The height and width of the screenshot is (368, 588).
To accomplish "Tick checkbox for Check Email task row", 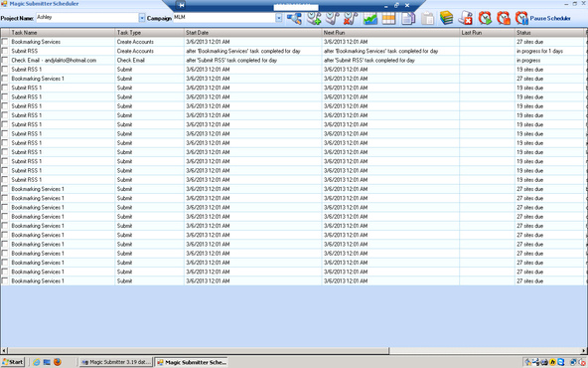I will click(x=5, y=60).
